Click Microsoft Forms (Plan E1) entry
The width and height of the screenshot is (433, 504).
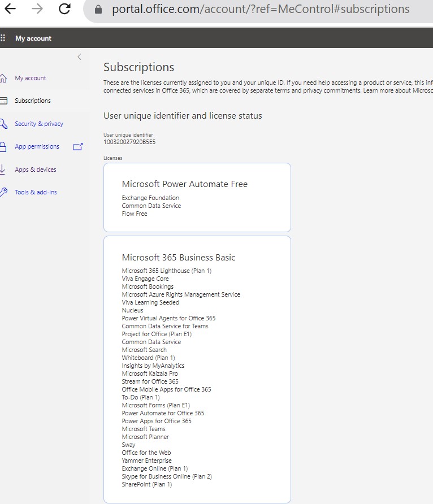point(156,405)
